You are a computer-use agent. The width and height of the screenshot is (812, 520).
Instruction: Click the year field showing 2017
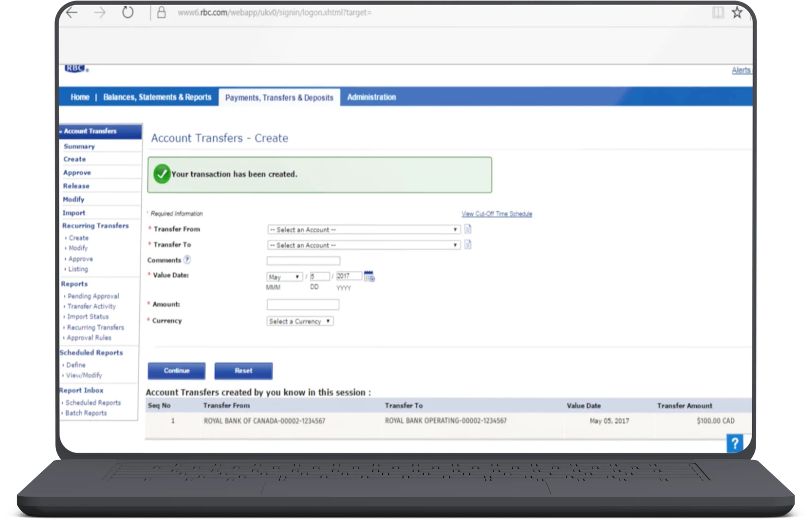click(348, 276)
